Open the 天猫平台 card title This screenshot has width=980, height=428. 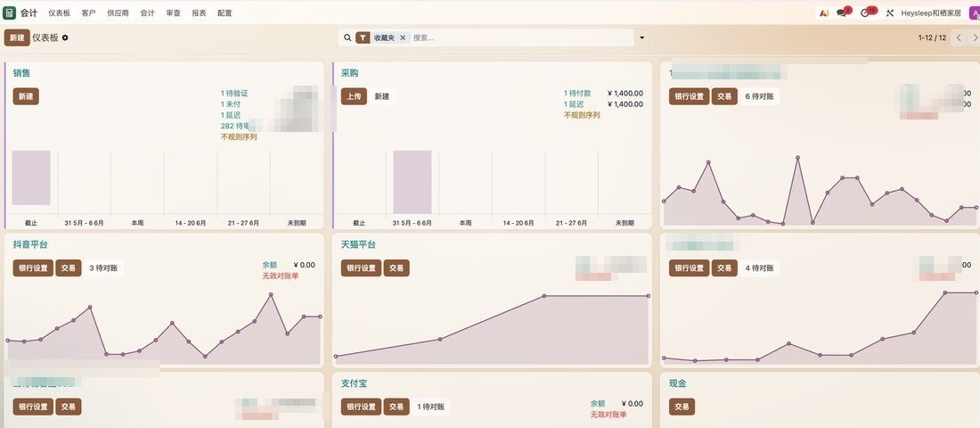pos(359,244)
